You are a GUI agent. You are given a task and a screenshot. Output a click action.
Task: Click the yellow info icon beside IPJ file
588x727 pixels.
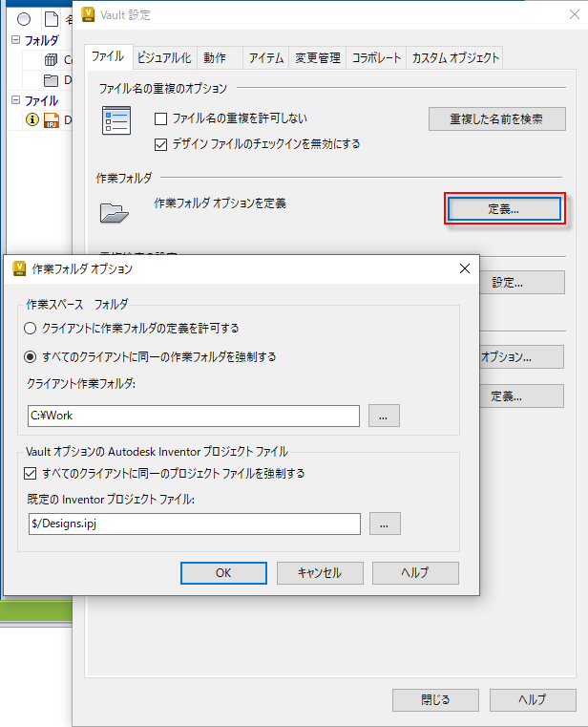point(31,119)
